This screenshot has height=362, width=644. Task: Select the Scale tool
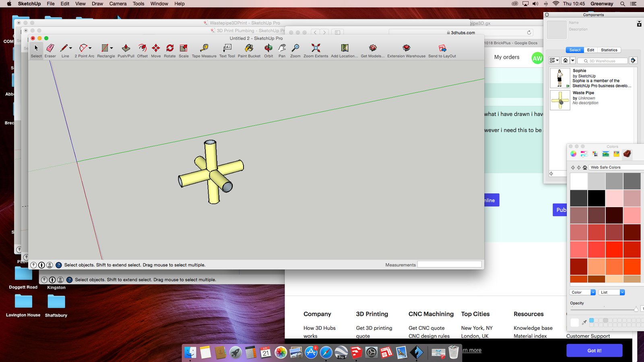(x=184, y=49)
